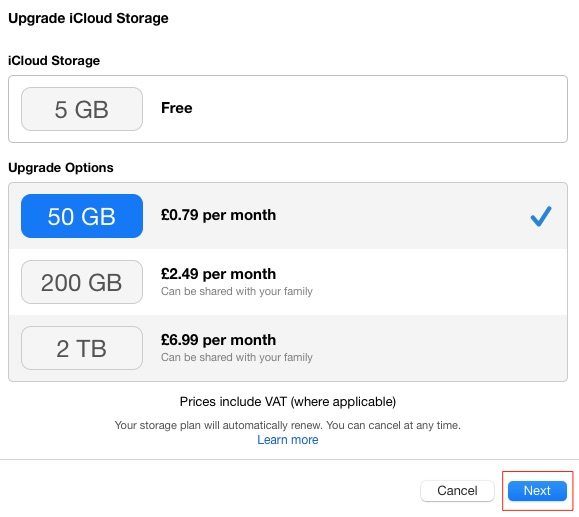Click the Free label in iCloud Storage
This screenshot has width=579, height=517.
177,108
